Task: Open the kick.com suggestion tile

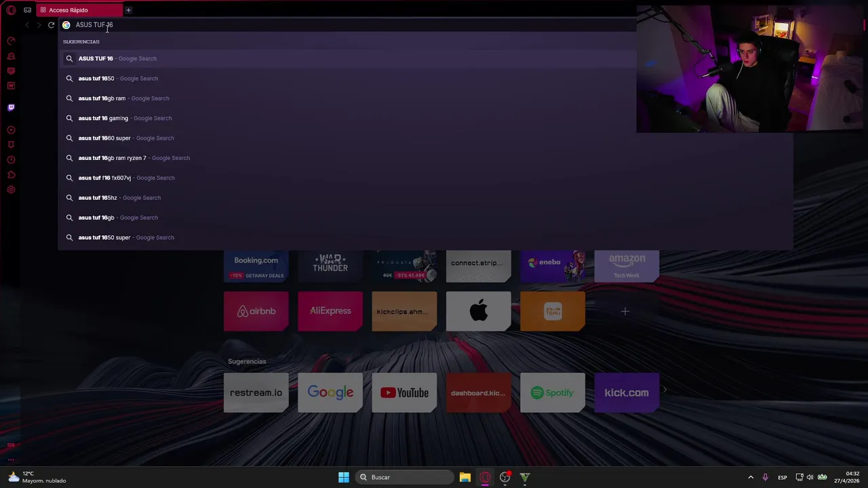Action: [x=627, y=392]
